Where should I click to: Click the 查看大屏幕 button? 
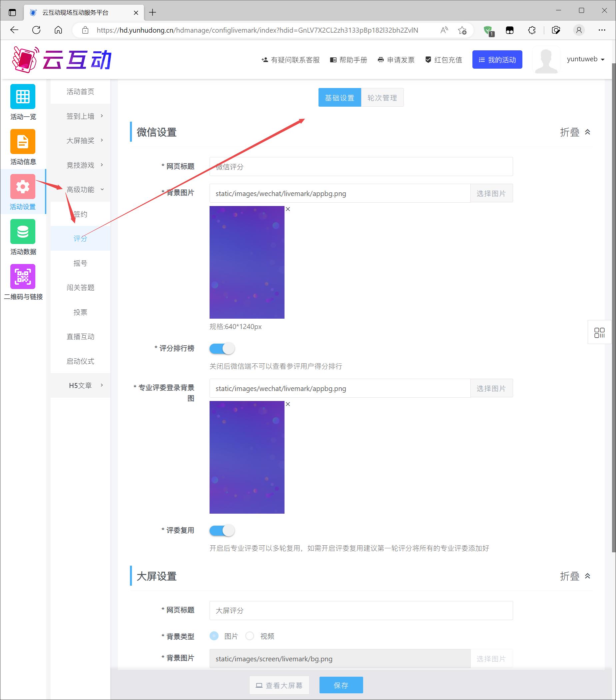point(279,685)
